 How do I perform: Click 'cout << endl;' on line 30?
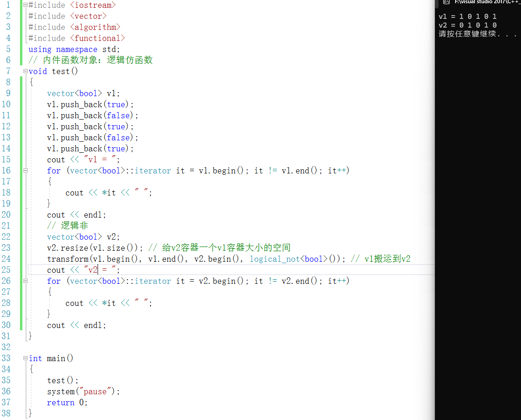pos(76,325)
